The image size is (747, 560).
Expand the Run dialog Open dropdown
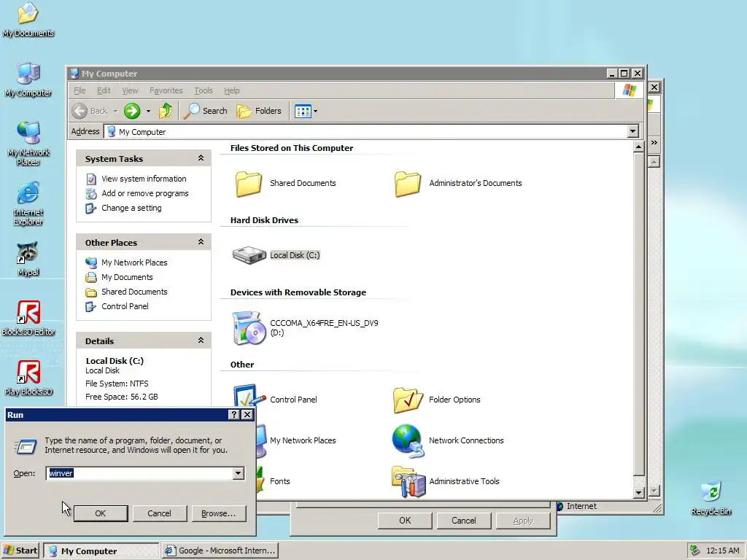point(239,473)
